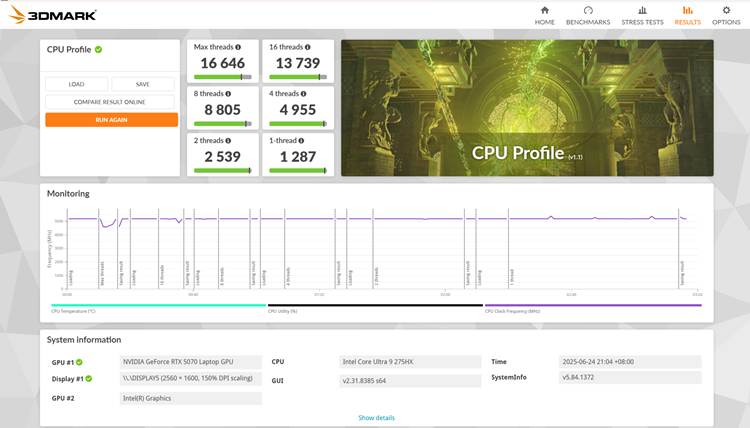Click the 8 threads score 8 805

tap(222, 110)
